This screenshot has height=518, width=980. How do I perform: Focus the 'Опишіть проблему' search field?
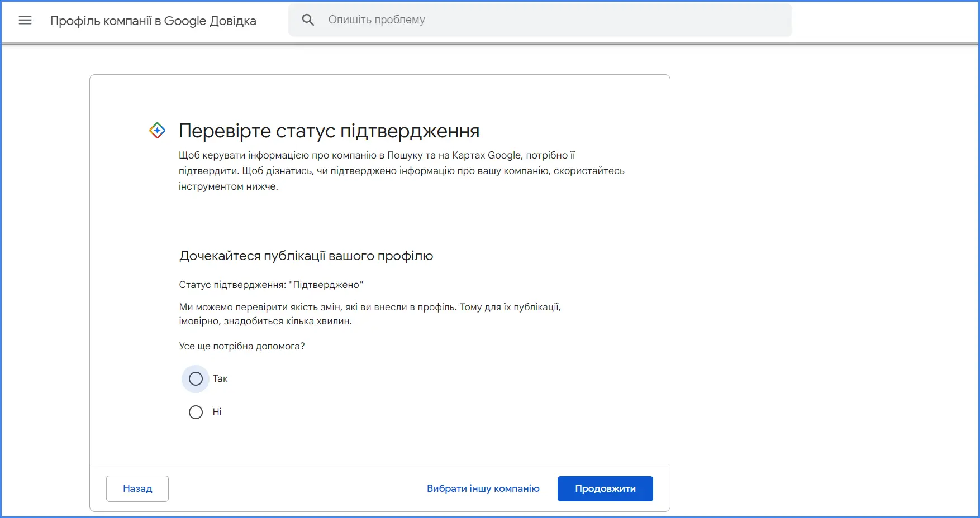[540, 20]
